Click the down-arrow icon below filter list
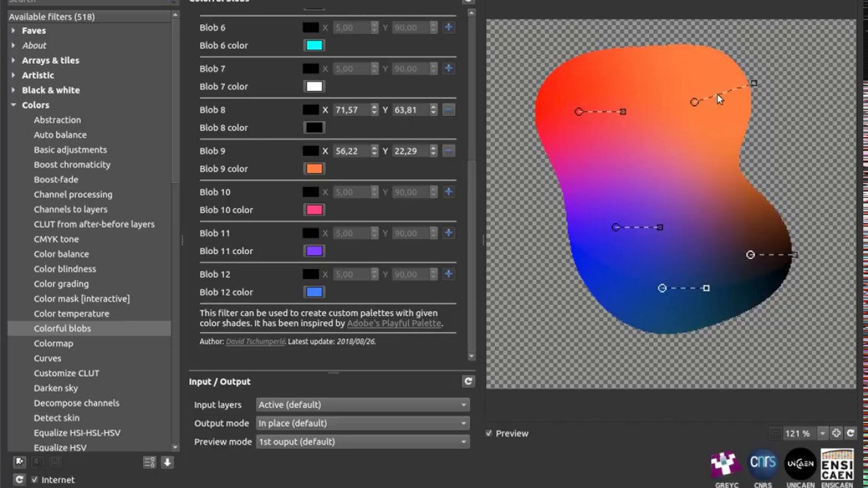Viewport: 868px width, 488px height. click(167, 462)
